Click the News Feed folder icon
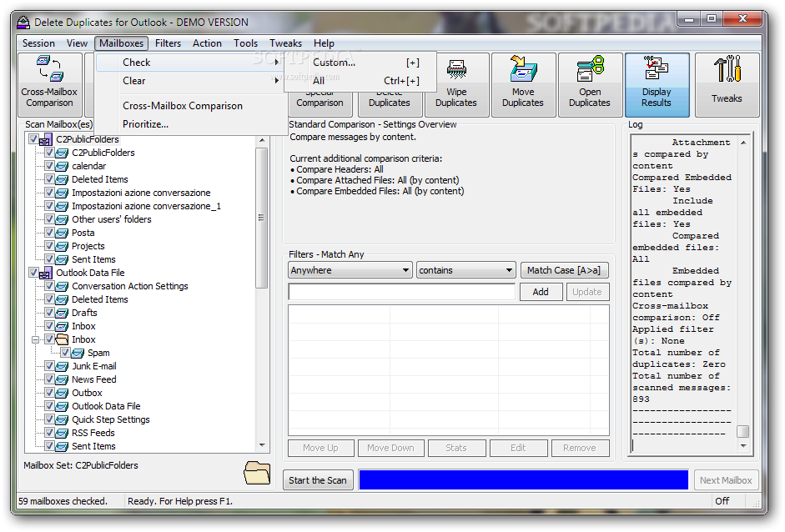785x532 pixels. tap(62, 380)
